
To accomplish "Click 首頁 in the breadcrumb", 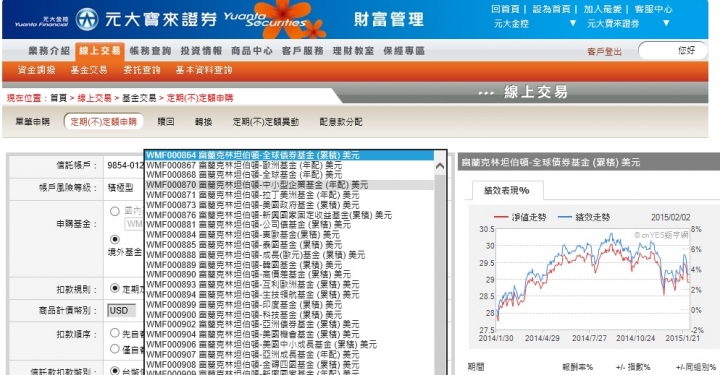I will coord(59,98).
